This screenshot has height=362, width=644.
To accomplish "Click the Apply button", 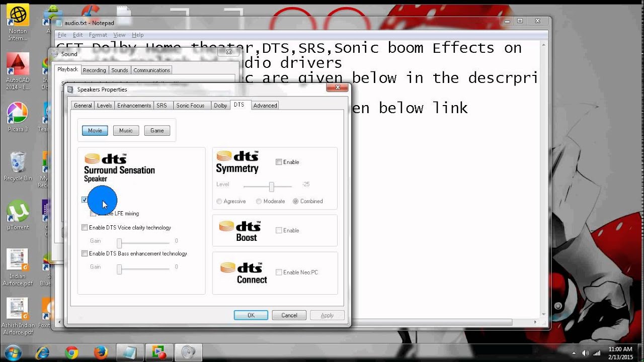I will pyautogui.click(x=328, y=315).
